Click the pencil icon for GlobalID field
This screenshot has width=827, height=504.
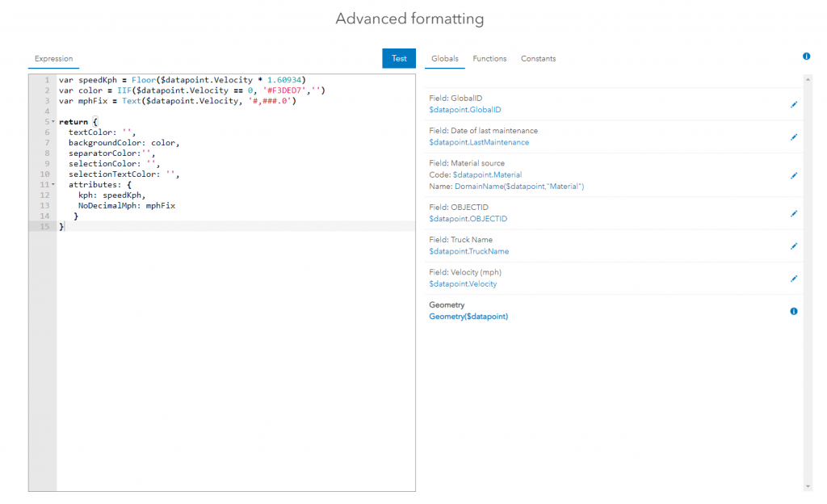tap(793, 104)
